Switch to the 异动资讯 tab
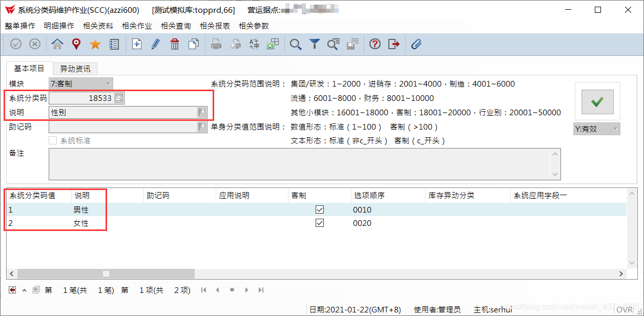Screen dimensions: 644x316 (x=75, y=68)
